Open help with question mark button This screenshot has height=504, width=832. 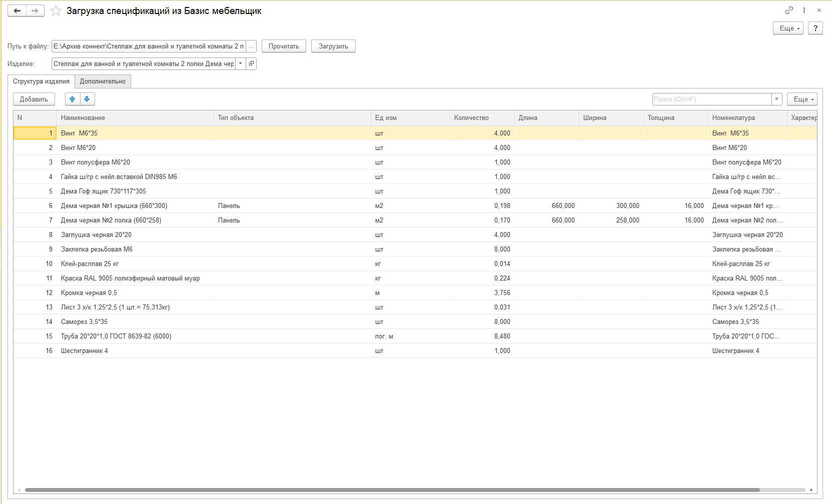815,28
